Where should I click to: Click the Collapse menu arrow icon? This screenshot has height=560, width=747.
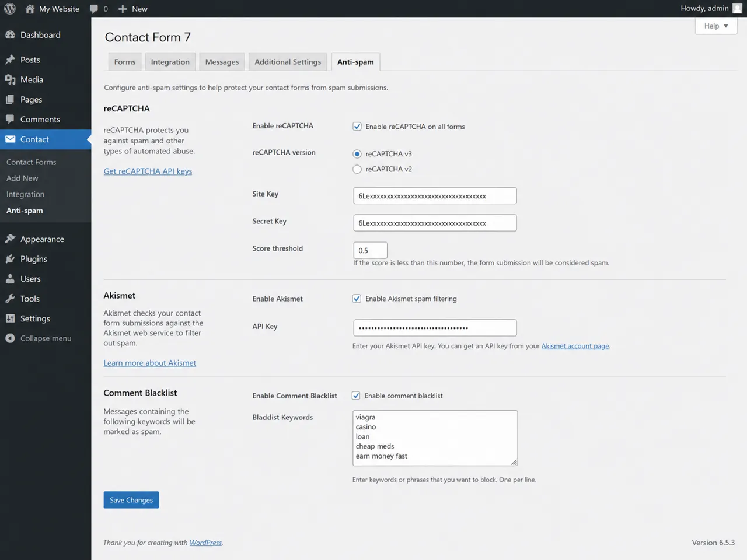(x=10, y=338)
